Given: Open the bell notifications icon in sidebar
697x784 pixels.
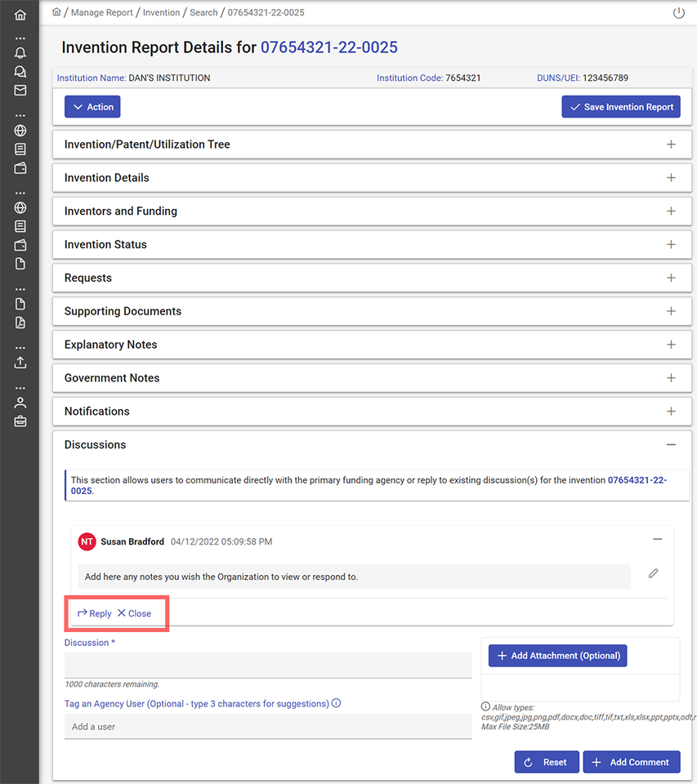Looking at the screenshot, I should pyautogui.click(x=20, y=53).
